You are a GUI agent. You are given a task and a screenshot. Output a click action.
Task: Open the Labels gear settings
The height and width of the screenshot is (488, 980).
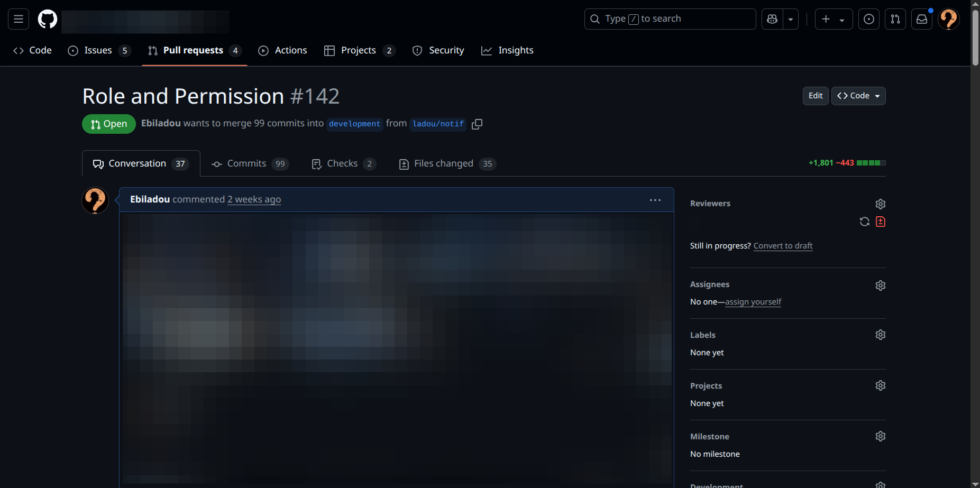[x=880, y=335]
